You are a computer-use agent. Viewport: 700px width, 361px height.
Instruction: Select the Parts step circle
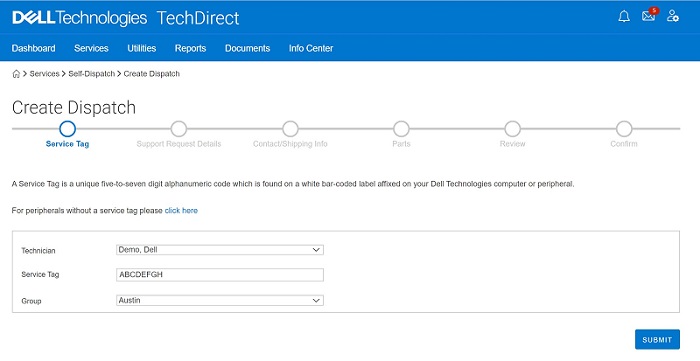(401, 129)
